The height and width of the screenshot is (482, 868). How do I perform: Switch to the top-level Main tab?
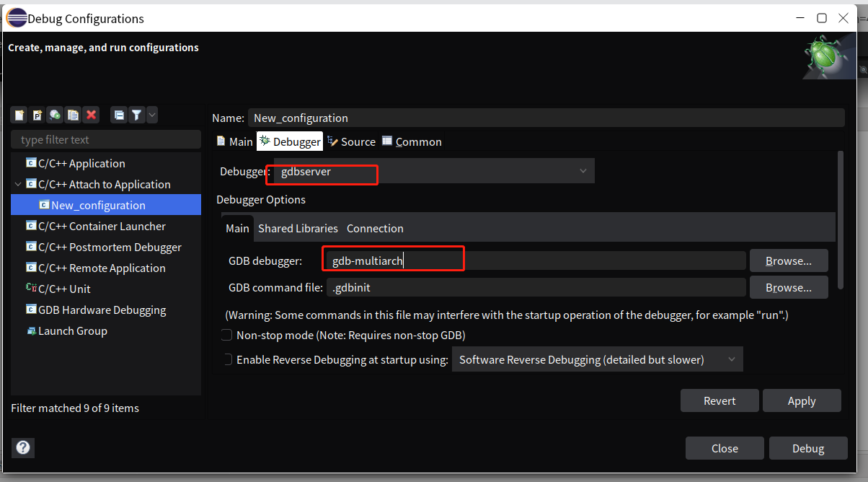click(234, 141)
